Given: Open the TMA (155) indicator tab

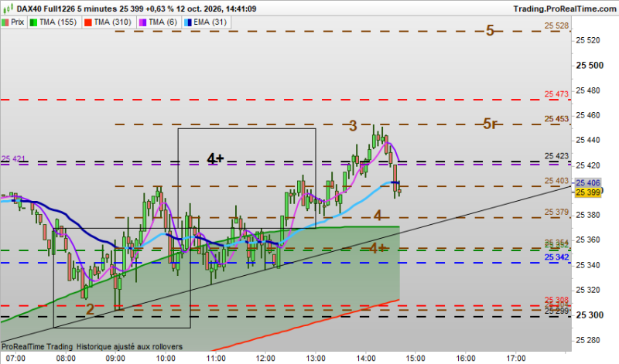Looking at the screenshot, I should click(x=54, y=22).
